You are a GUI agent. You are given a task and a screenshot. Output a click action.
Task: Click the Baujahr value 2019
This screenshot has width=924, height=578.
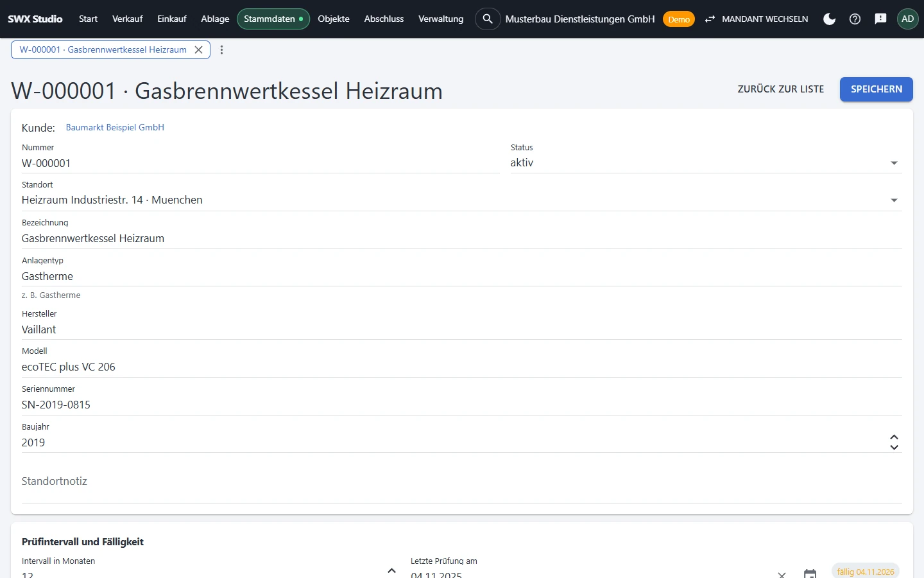(33, 442)
